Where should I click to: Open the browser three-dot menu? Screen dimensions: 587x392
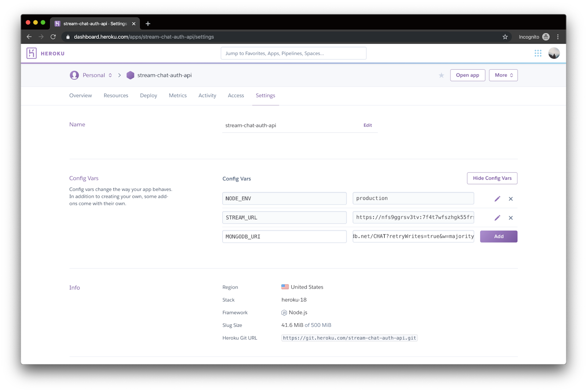(558, 37)
